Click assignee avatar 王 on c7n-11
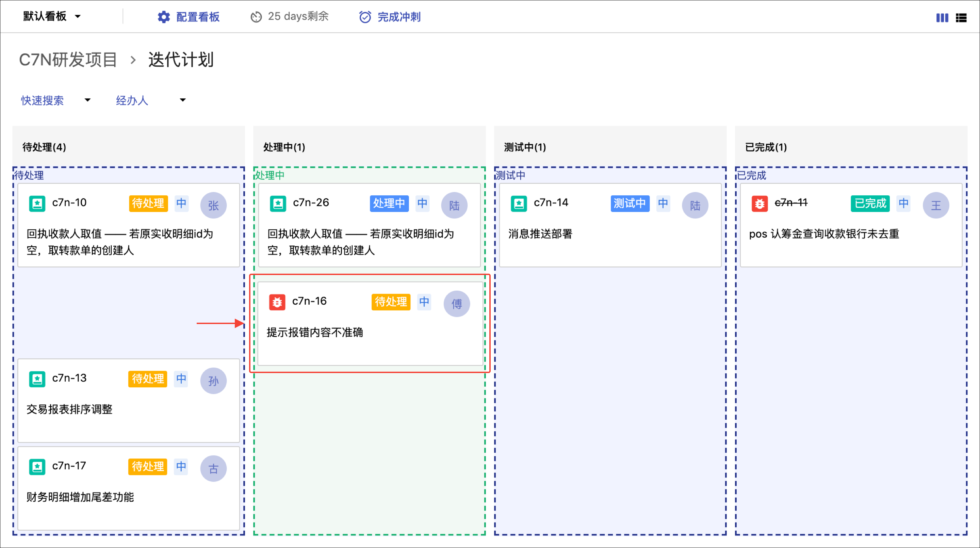The width and height of the screenshot is (980, 548). pyautogui.click(x=936, y=205)
